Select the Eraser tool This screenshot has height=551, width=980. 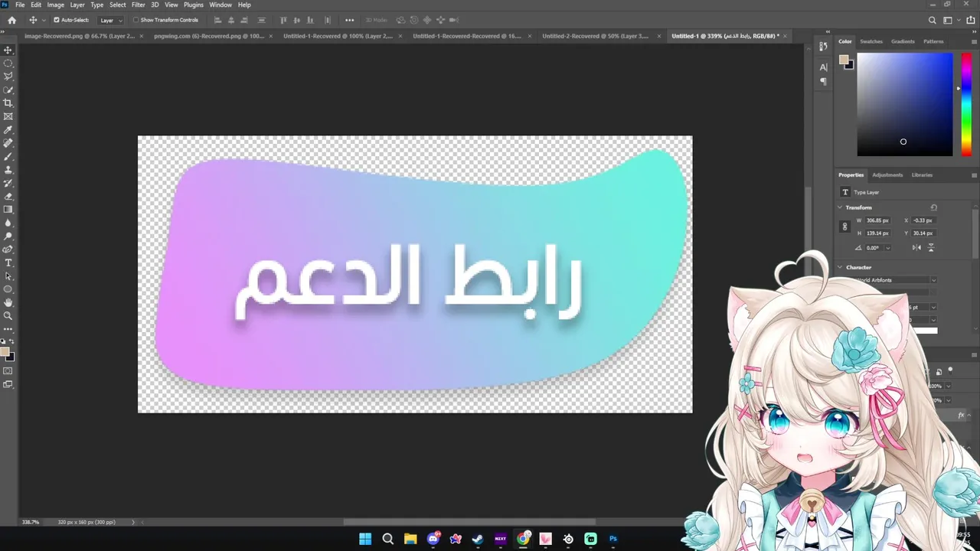(x=8, y=197)
